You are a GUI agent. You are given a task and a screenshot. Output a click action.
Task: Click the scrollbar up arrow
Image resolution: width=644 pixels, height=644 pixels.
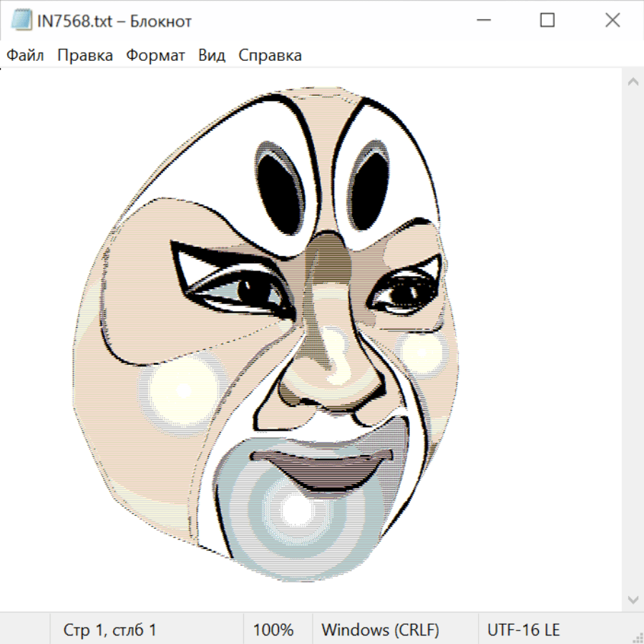click(633, 82)
